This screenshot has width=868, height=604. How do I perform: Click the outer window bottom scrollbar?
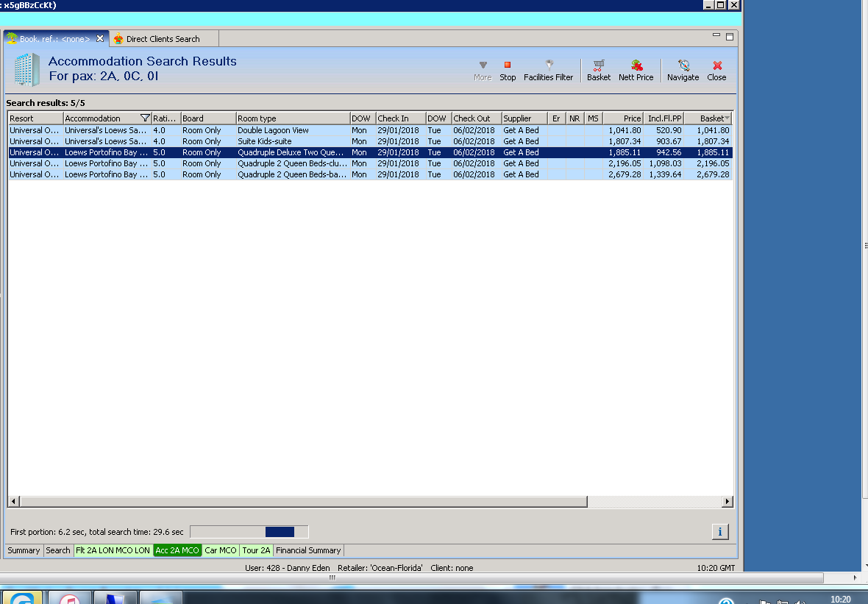tap(412, 578)
